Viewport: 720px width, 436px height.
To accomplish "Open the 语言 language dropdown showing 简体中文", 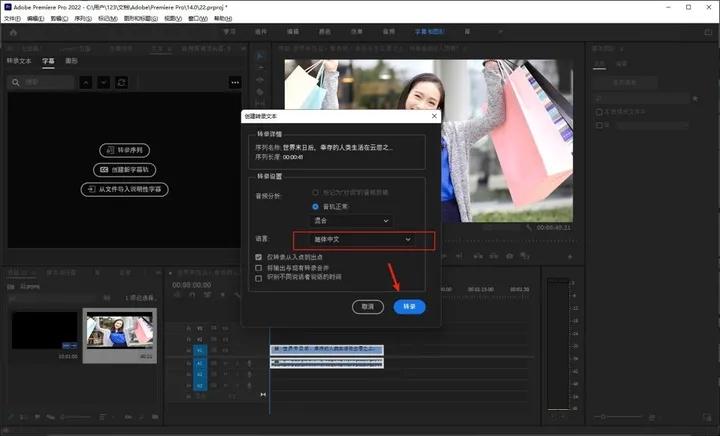I will coord(353,240).
